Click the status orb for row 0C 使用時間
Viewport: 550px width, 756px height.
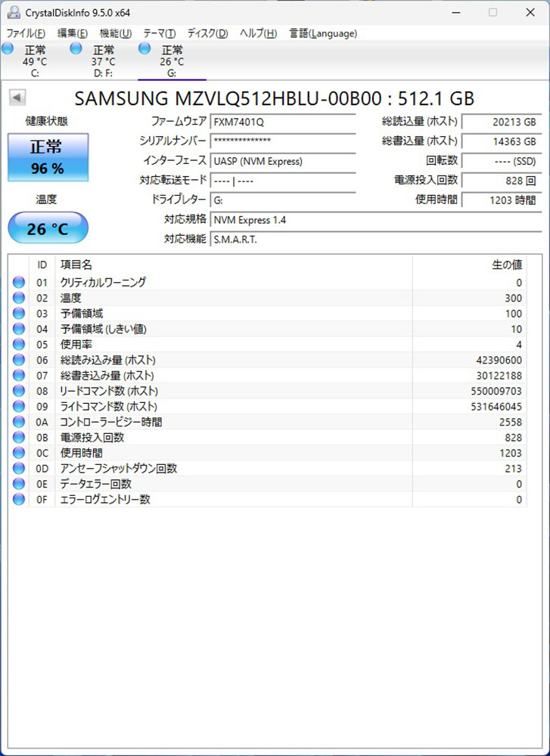tap(19, 453)
